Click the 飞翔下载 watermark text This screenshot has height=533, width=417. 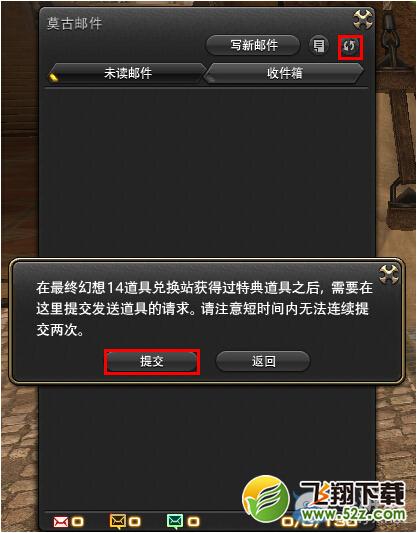pyautogui.click(x=352, y=494)
